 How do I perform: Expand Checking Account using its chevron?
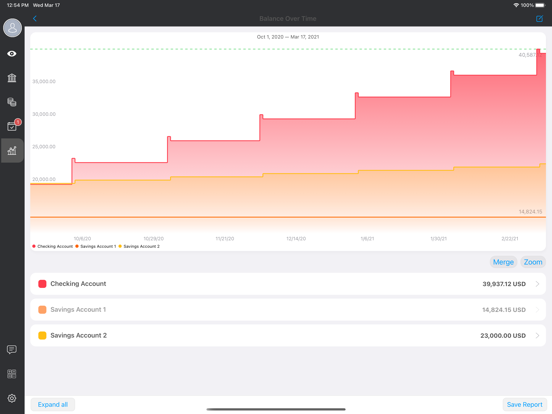point(538,284)
